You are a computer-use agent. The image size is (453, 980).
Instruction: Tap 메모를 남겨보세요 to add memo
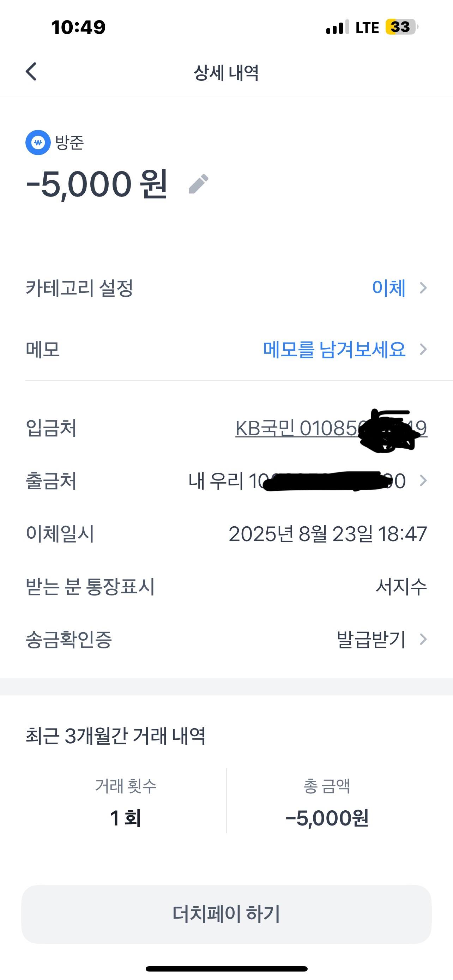334,349
